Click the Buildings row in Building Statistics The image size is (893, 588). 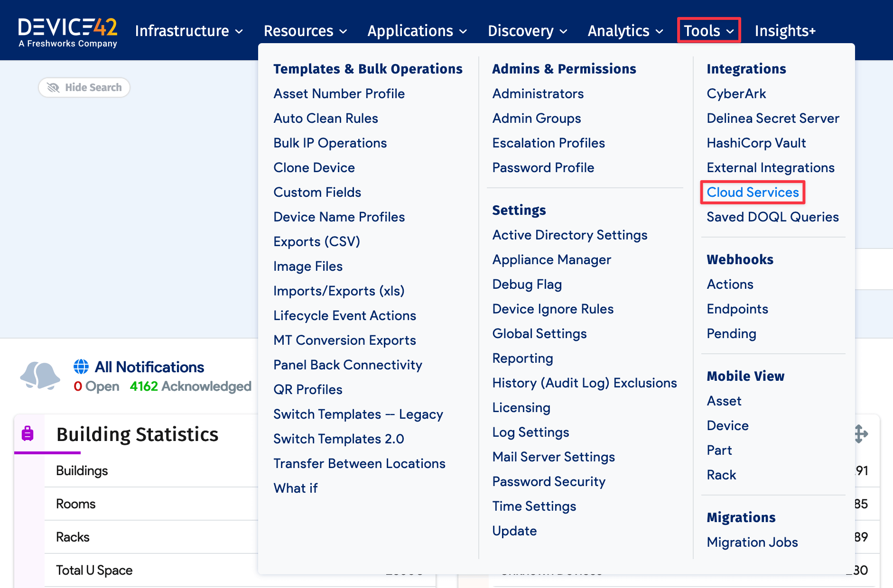[82, 470]
